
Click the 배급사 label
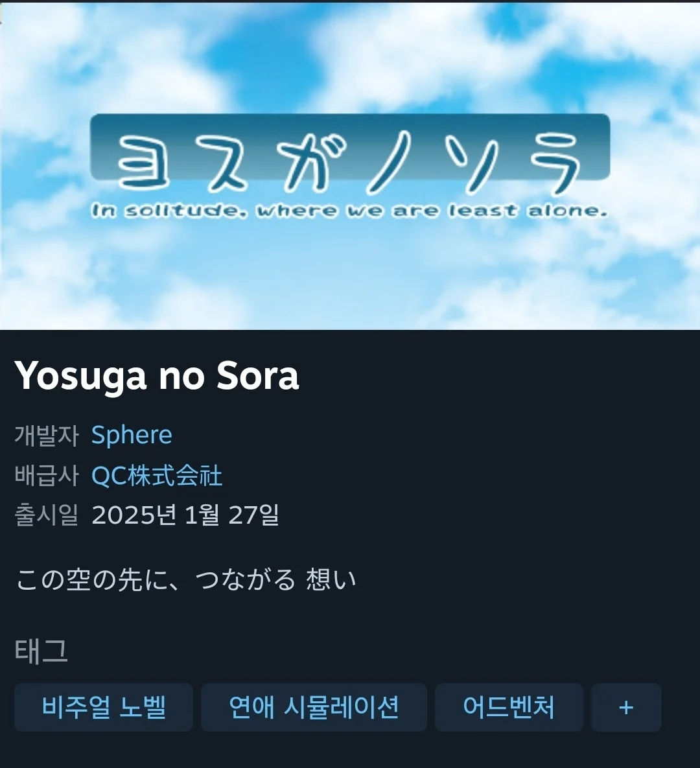(47, 475)
